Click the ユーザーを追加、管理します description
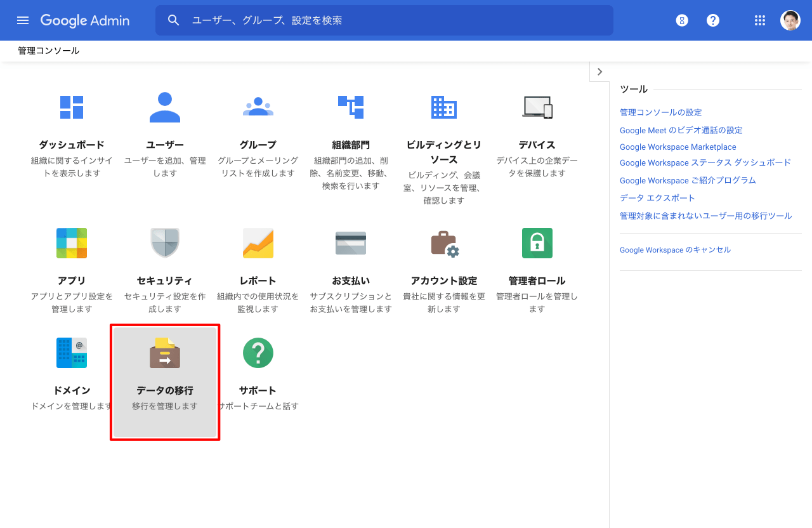This screenshot has height=528, width=812. tap(165, 167)
